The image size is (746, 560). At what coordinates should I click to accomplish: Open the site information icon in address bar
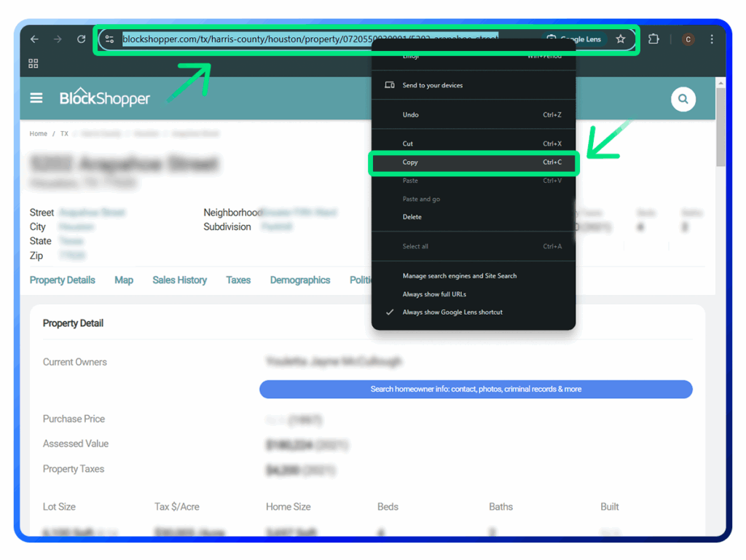(x=109, y=39)
